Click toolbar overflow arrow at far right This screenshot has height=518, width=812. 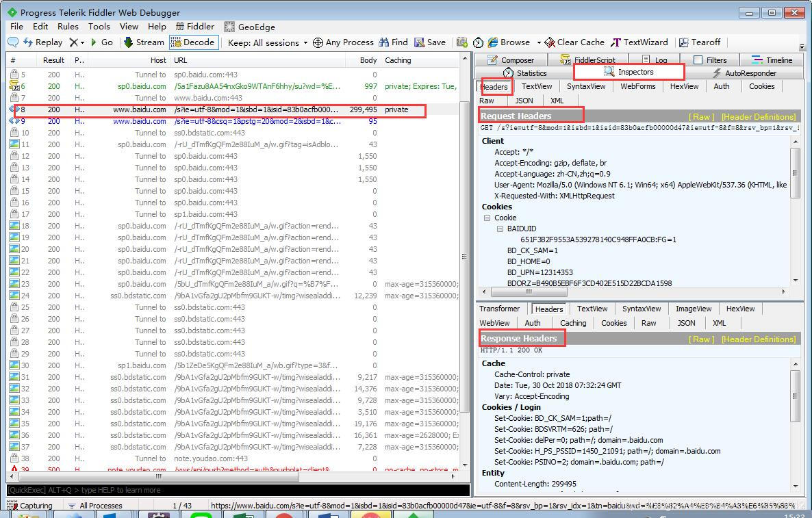802,47
